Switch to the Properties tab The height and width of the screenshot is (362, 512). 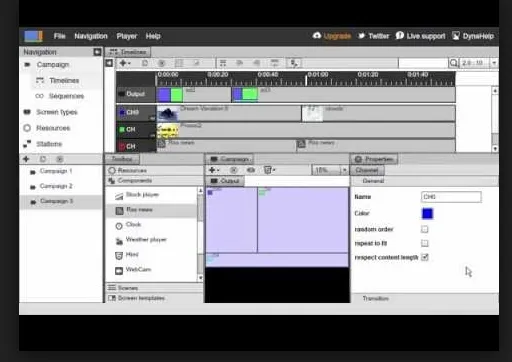pyautogui.click(x=374, y=159)
